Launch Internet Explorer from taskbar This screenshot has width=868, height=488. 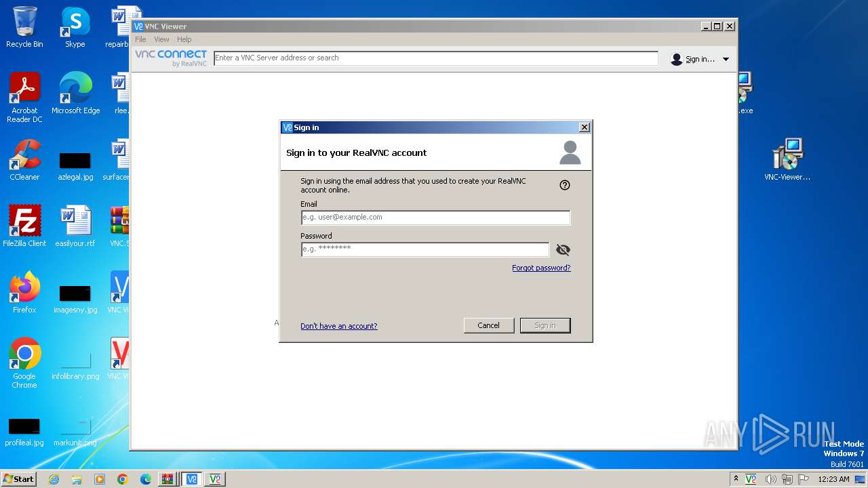point(54,479)
